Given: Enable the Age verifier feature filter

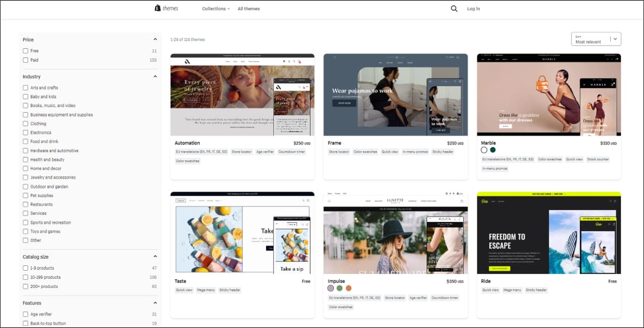Looking at the screenshot, I should click(25, 314).
